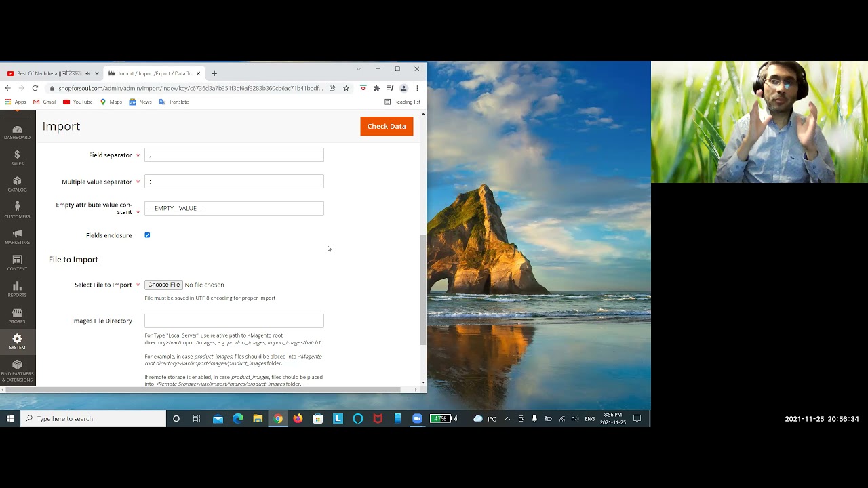Open the Dashboard section in the admin sidebar

point(17,132)
